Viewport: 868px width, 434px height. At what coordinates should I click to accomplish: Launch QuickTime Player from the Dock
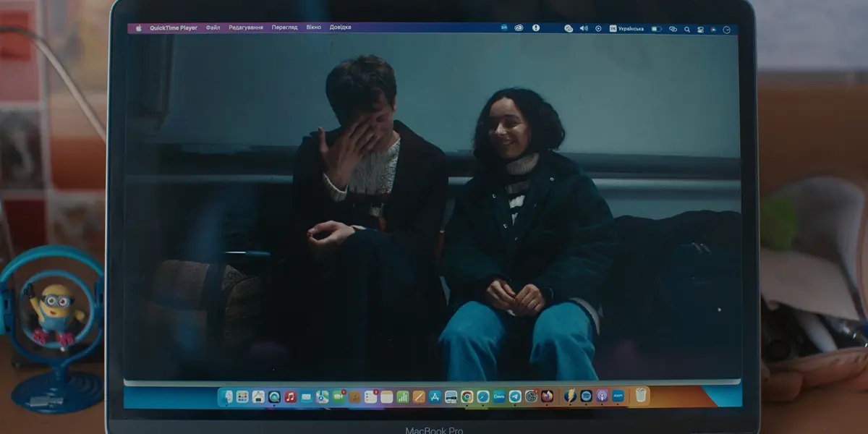274,396
